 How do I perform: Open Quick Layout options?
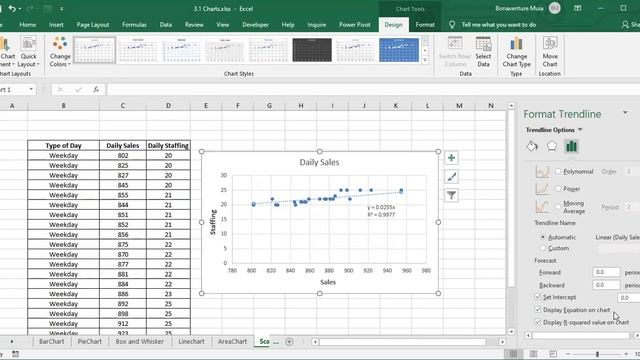click(x=29, y=52)
